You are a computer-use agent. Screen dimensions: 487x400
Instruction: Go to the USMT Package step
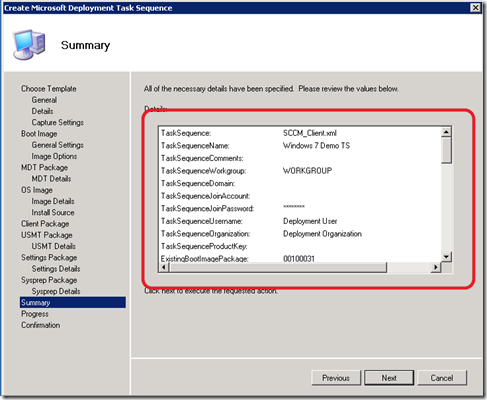(47, 235)
